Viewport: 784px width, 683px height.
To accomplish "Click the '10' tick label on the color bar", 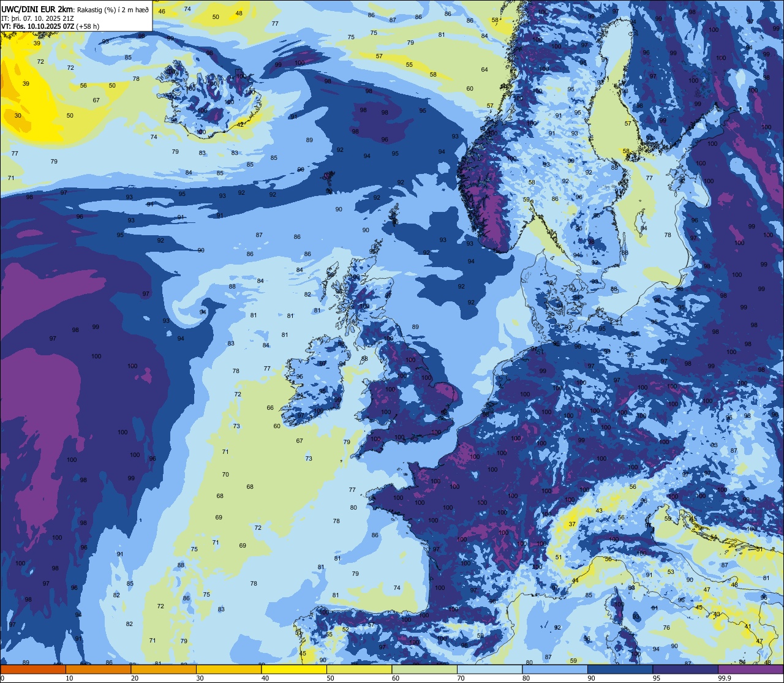I will 69,678.
